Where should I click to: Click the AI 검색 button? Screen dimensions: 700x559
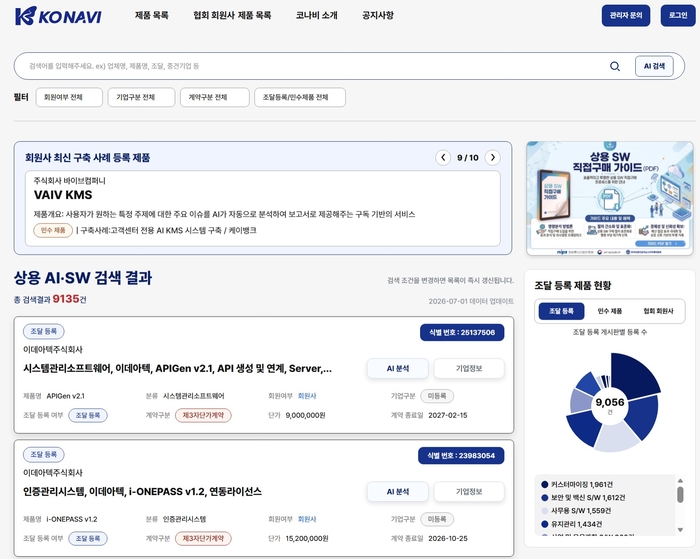click(x=654, y=66)
